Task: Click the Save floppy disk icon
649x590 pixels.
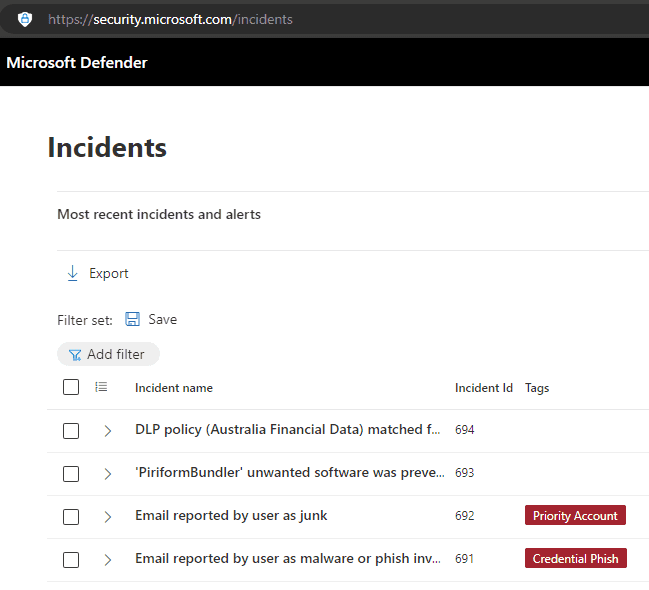Action: pos(133,319)
